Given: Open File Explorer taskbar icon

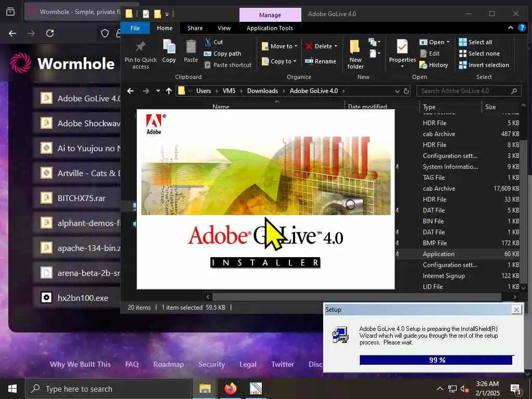Looking at the screenshot, I should pyautogui.click(x=205, y=389).
